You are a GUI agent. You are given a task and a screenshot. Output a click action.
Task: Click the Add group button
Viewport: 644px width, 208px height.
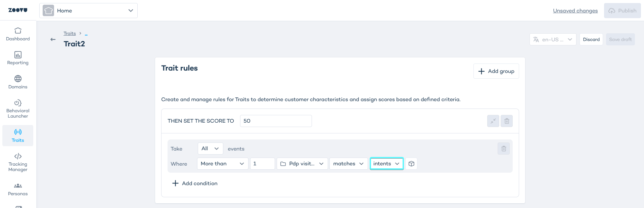pos(496,71)
